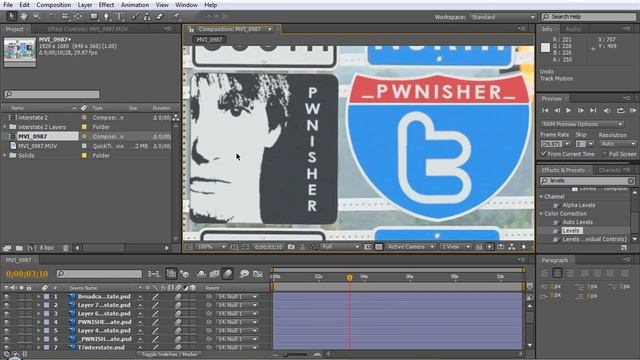This screenshot has width=640, height=360.
Task: Click center text alignment in Paragraph panel
Action: (558, 273)
